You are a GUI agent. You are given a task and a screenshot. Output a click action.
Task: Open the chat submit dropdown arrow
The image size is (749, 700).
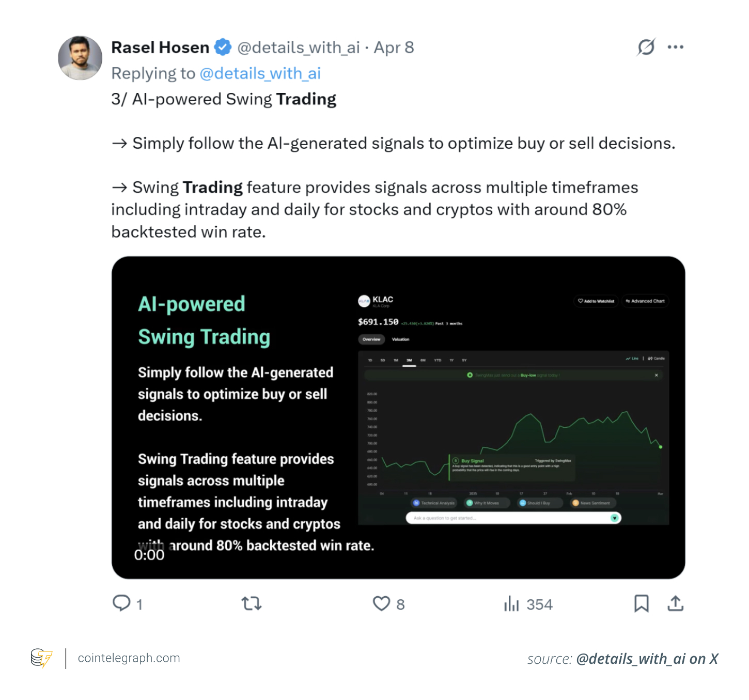[x=614, y=518]
